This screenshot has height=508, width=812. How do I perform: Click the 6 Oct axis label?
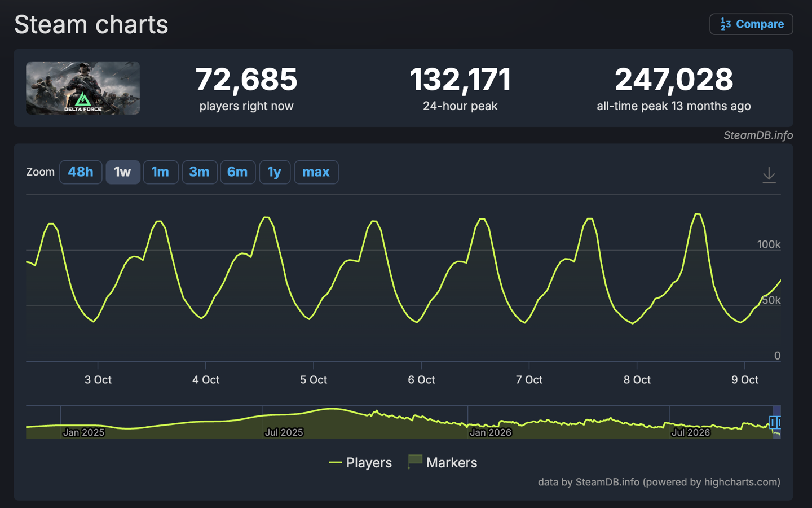pyautogui.click(x=421, y=380)
